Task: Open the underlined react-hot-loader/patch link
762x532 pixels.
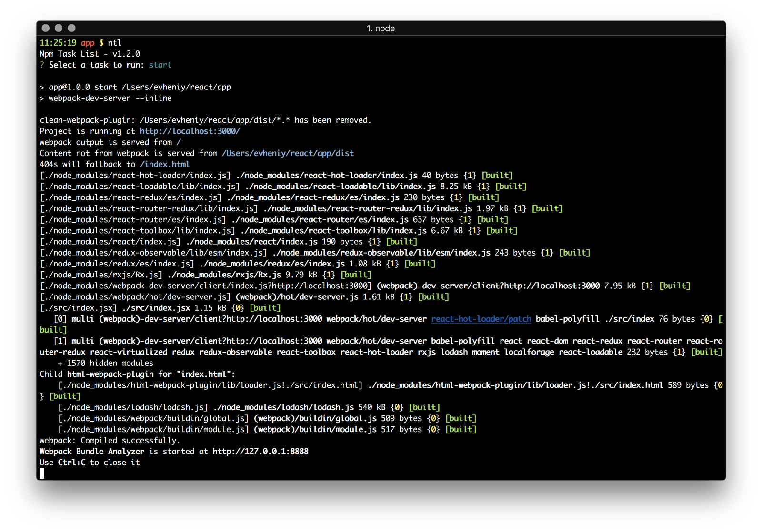Action: coord(481,319)
